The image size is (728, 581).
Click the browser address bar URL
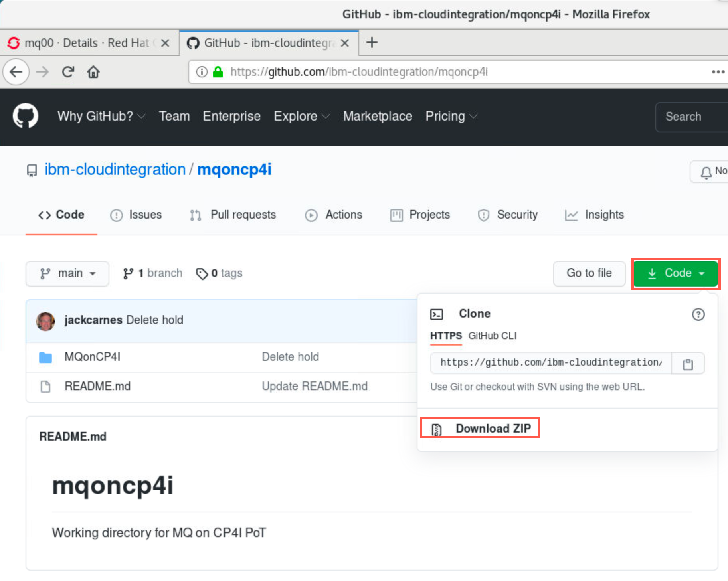[359, 72]
